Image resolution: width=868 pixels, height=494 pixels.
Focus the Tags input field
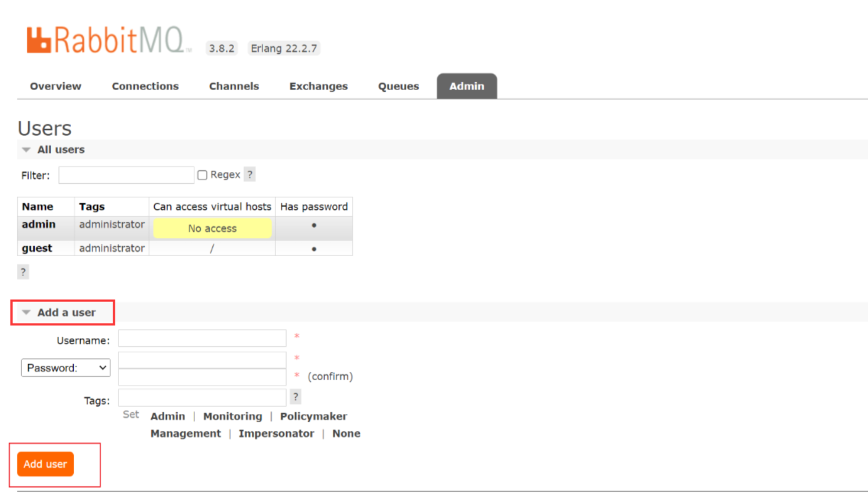click(202, 398)
